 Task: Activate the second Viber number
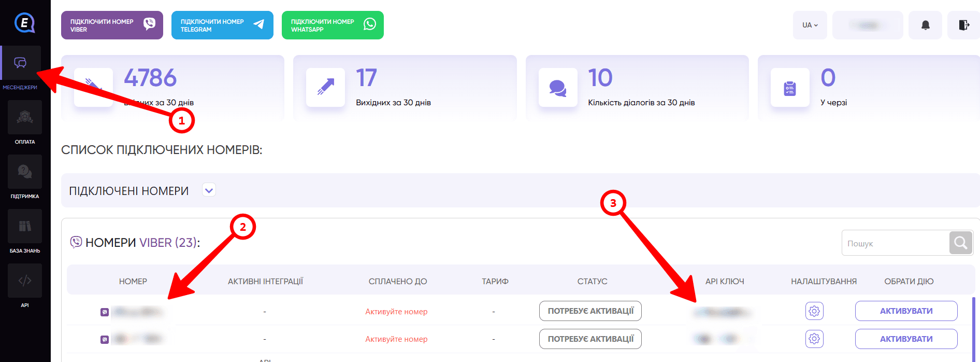[x=906, y=339]
